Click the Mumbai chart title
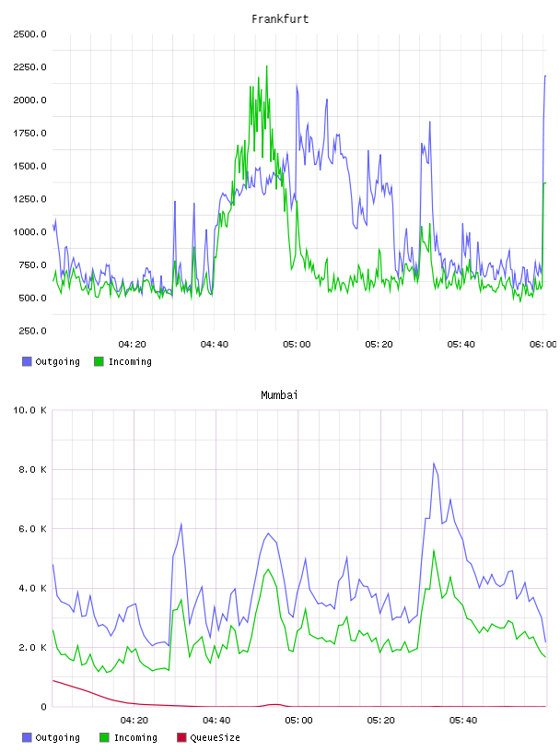This screenshot has height=752, width=560. tap(279, 395)
